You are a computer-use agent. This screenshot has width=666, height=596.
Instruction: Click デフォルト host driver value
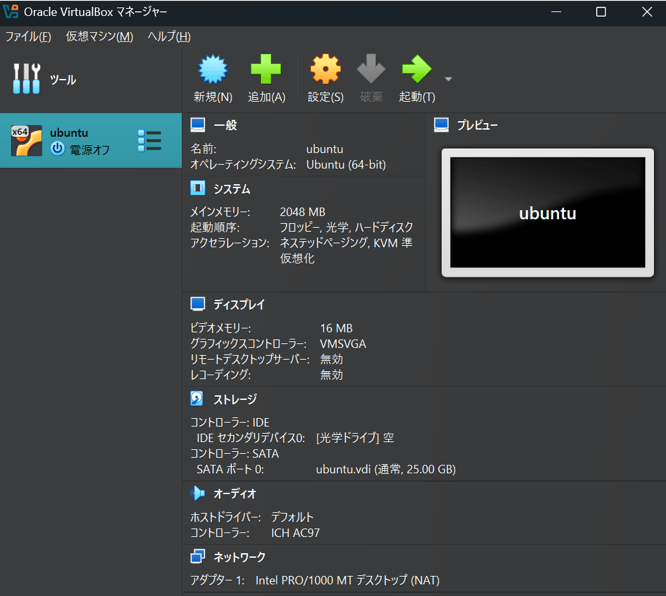292,517
